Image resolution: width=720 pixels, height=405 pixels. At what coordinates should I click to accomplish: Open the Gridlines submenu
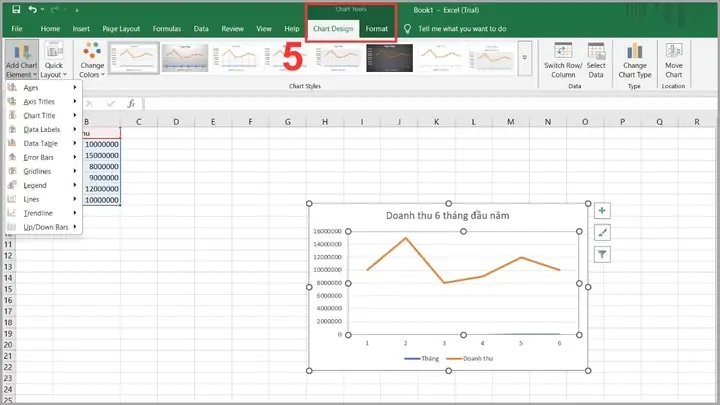(x=43, y=171)
